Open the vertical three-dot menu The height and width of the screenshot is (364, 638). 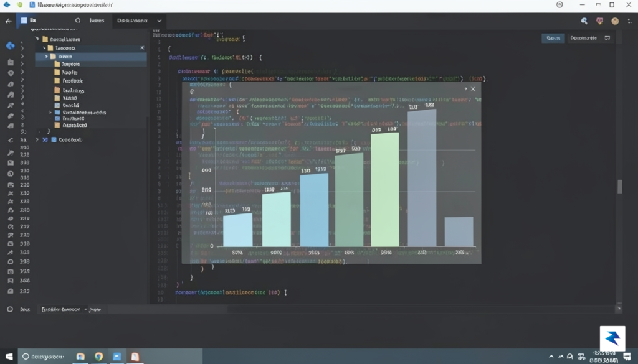(629, 21)
